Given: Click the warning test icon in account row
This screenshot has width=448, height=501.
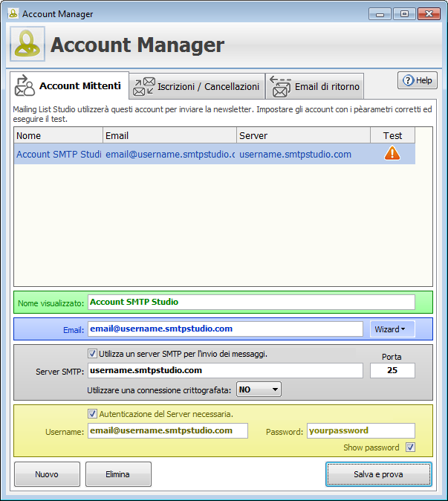Looking at the screenshot, I should (x=392, y=154).
